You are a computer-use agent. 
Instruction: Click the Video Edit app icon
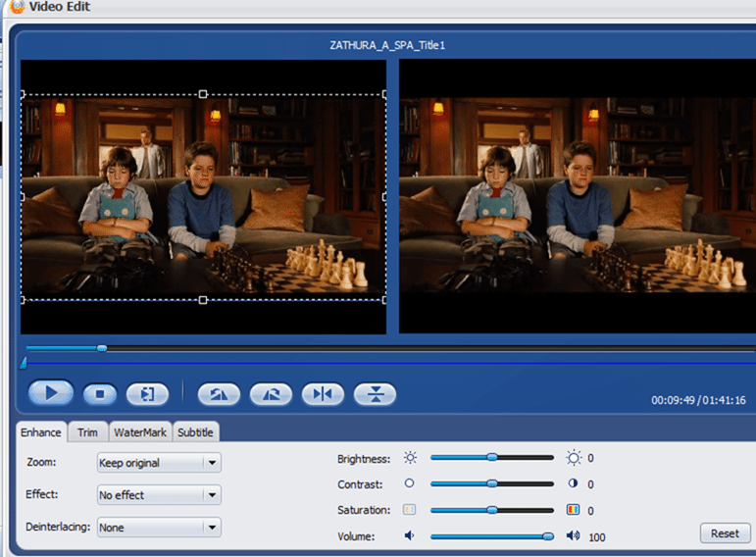coord(18,6)
